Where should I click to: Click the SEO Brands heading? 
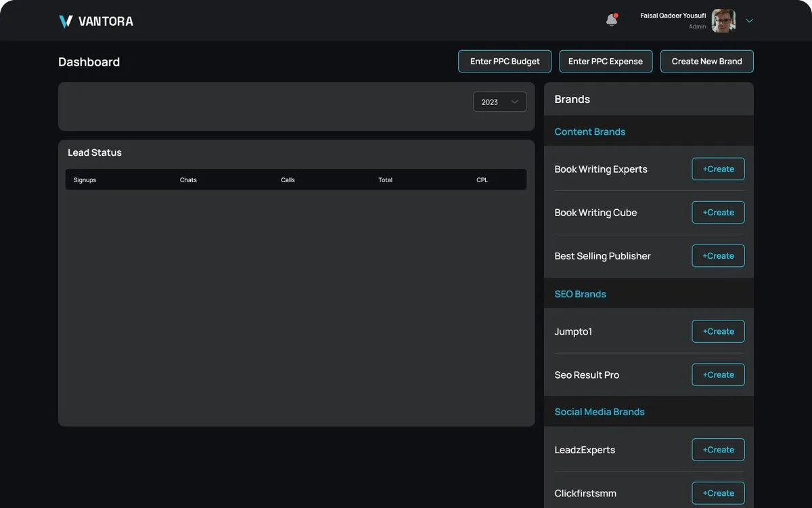pos(580,294)
